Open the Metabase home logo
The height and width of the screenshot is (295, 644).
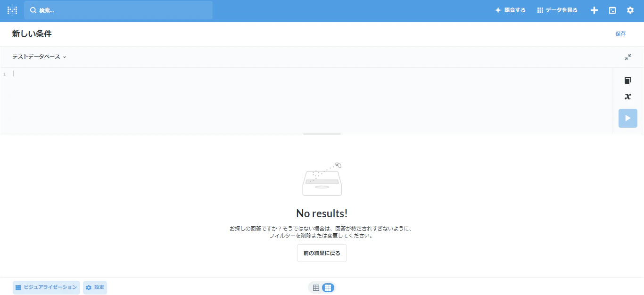(12, 10)
